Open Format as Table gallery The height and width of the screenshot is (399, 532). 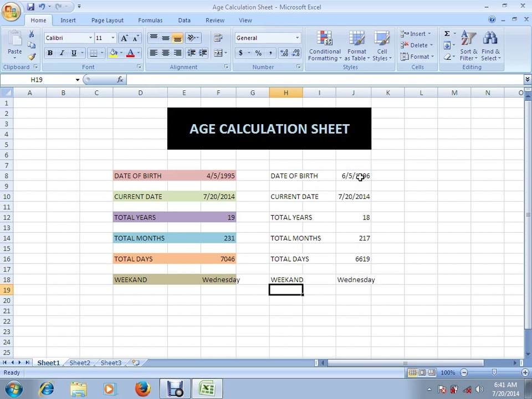click(357, 45)
